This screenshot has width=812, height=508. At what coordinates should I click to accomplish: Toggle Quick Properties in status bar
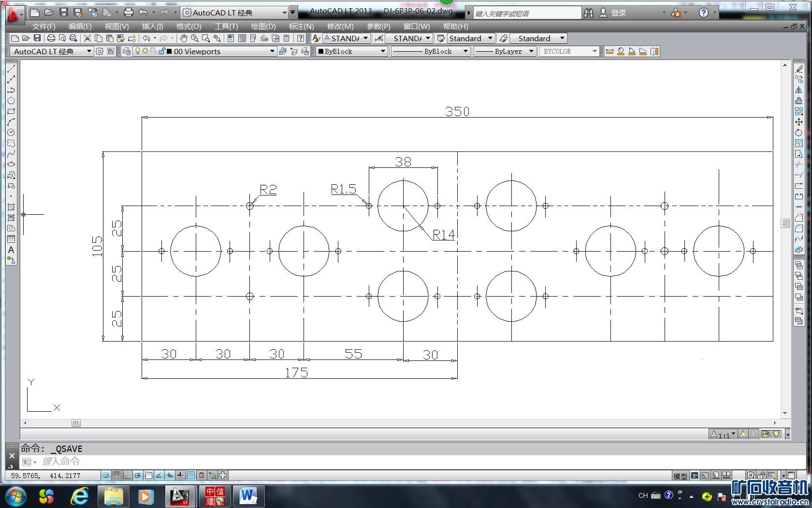202,476
